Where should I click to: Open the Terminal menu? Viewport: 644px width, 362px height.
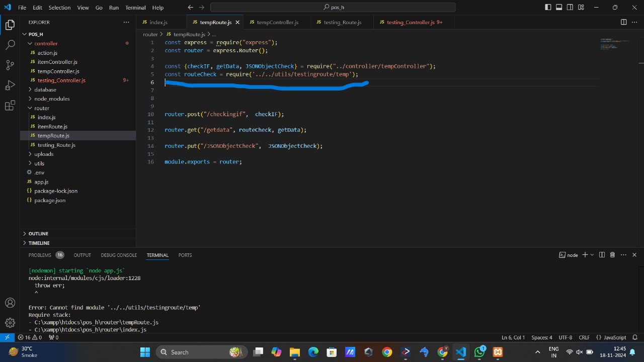coord(135,8)
